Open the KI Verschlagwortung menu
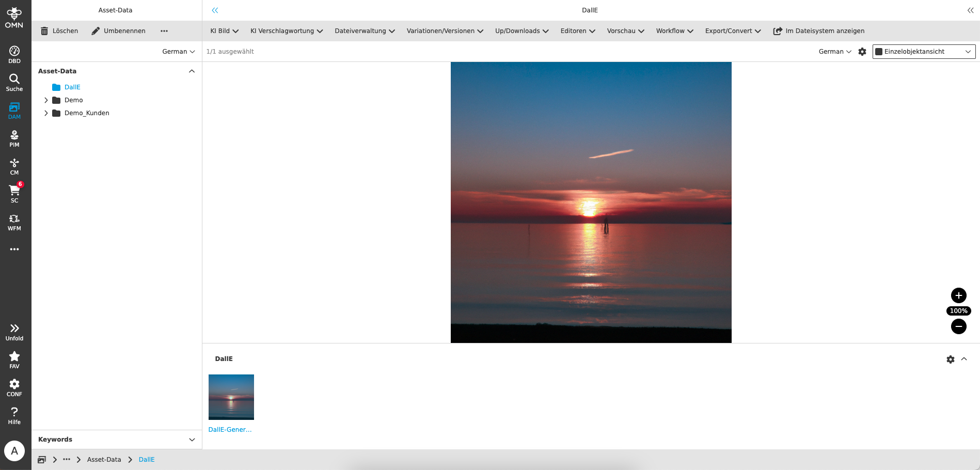The width and height of the screenshot is (980, 470). (287, 31)
